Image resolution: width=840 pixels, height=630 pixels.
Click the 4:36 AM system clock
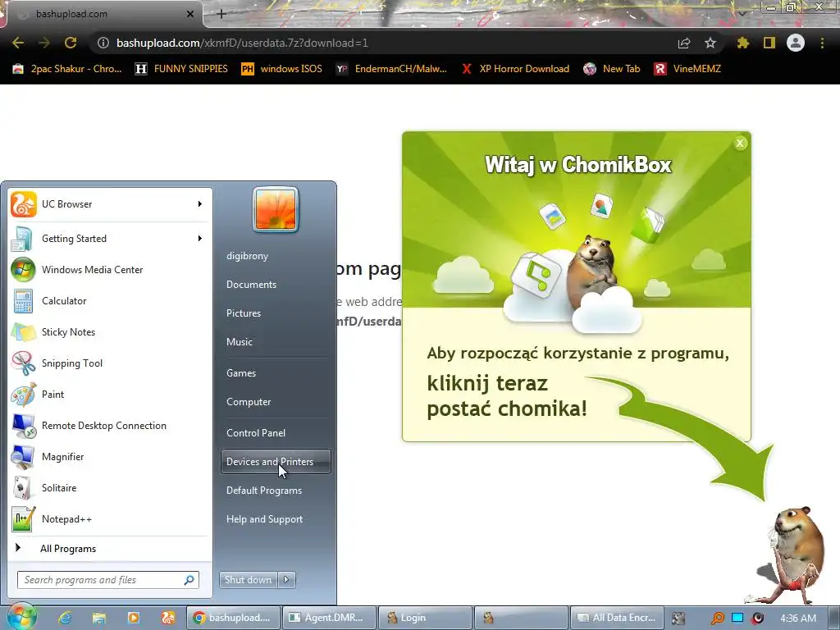(798, 619)
